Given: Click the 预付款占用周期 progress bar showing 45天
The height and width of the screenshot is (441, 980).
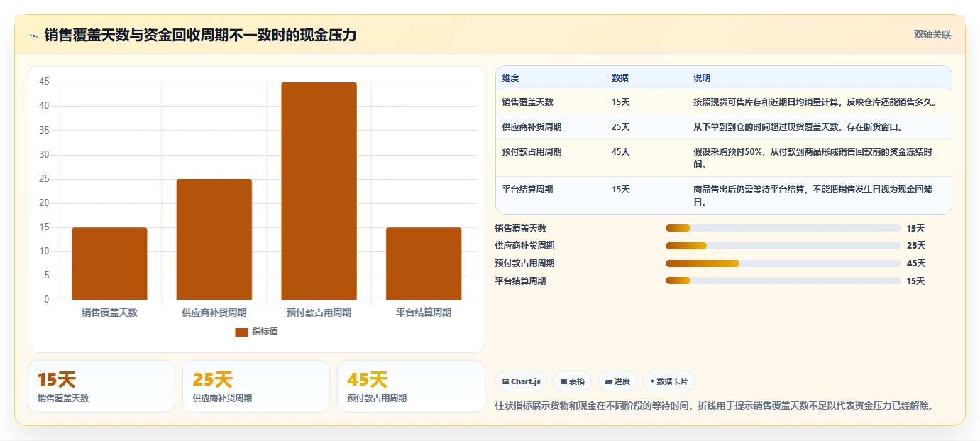Looking at the screenshot, I should point(783,263).
